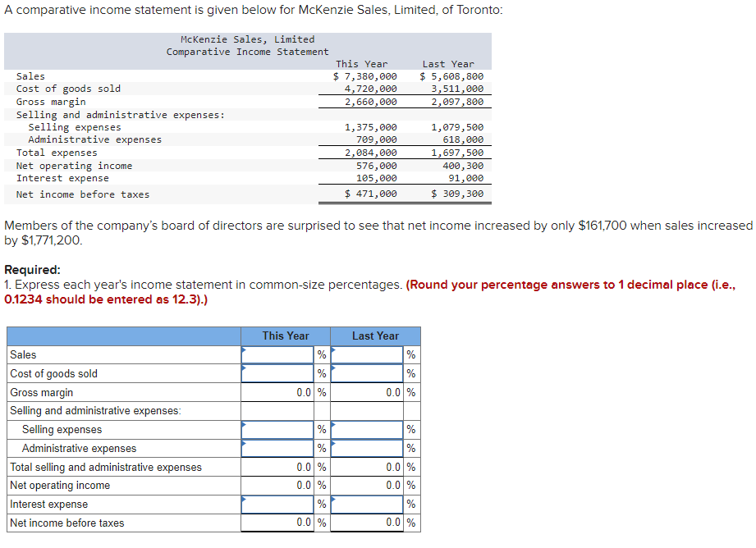This screenshot has height=548, width=756.
Task: Click Interest expense This Year input field
Action: click(x=277, y=505)
